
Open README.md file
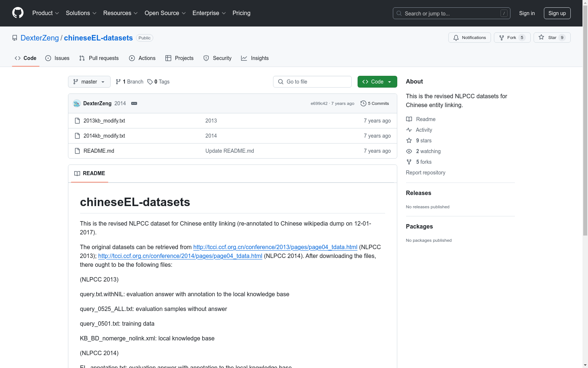coord(99,151)
